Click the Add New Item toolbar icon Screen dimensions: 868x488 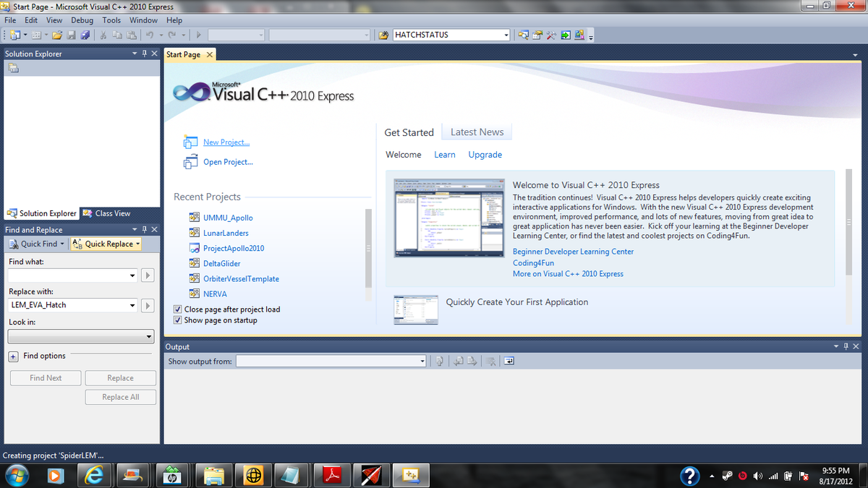coord(35,35)
